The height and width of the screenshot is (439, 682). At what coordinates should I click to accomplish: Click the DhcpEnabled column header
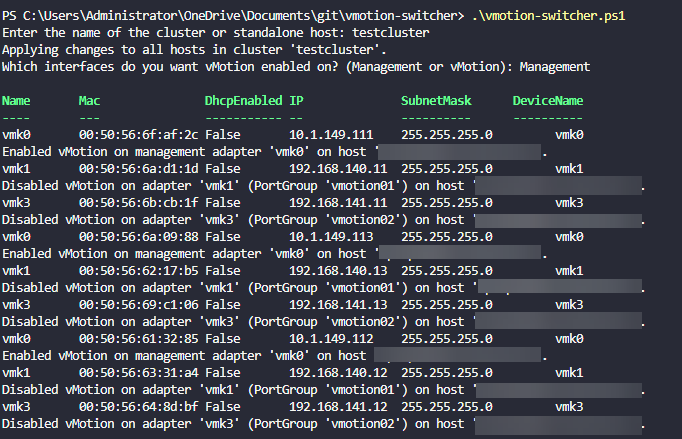243,101
